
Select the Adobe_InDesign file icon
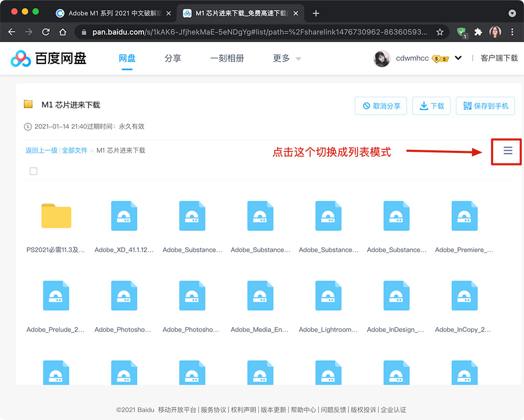396,295
